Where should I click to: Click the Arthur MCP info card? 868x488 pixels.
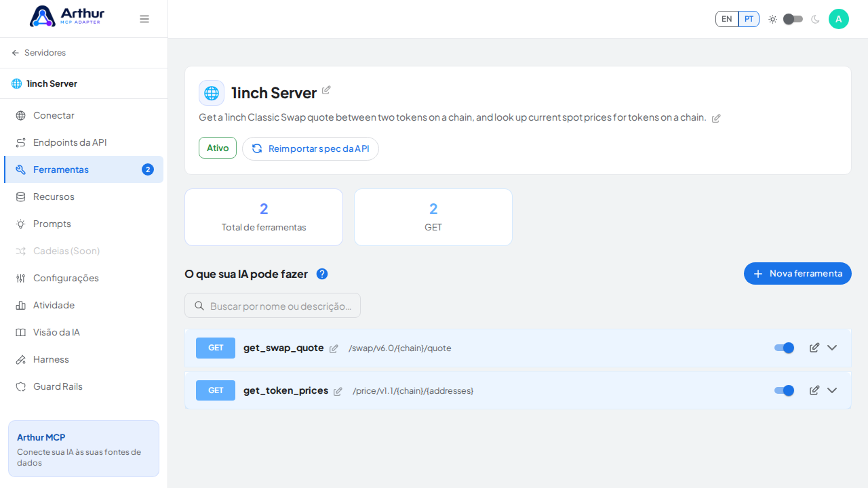click(x=83, y=449)
